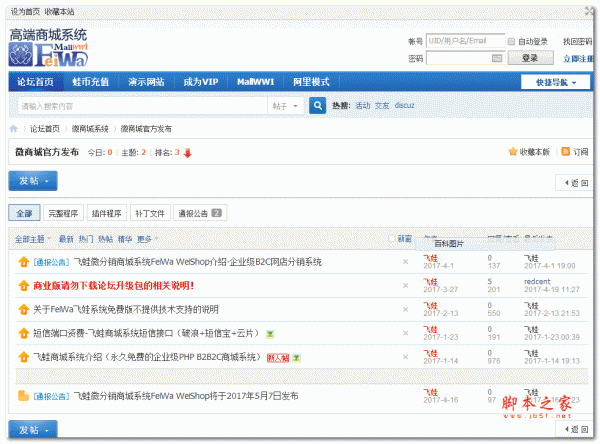The image size is (600, 444).
Task: Click pin icon of WeiShop介绍 thread
Action: 24,262
